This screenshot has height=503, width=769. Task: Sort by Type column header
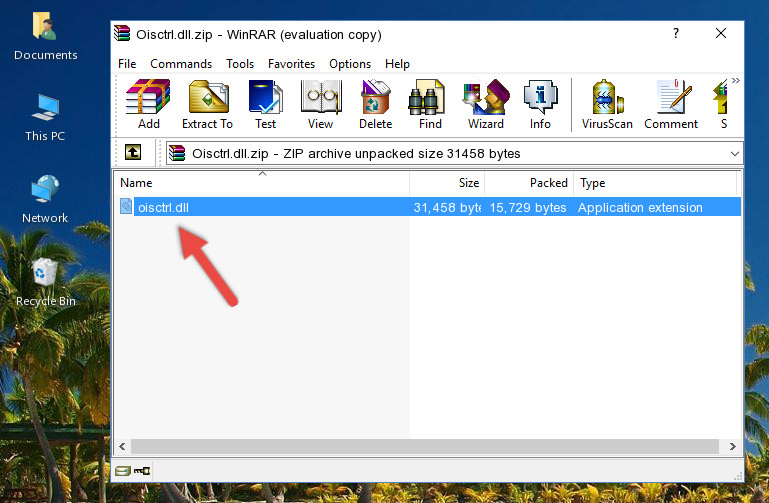655,183
